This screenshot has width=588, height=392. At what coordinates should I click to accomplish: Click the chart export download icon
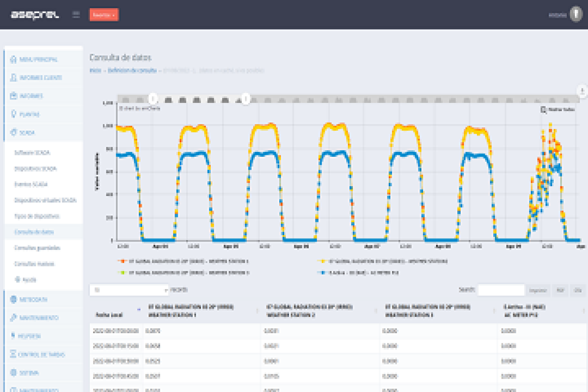582,91
